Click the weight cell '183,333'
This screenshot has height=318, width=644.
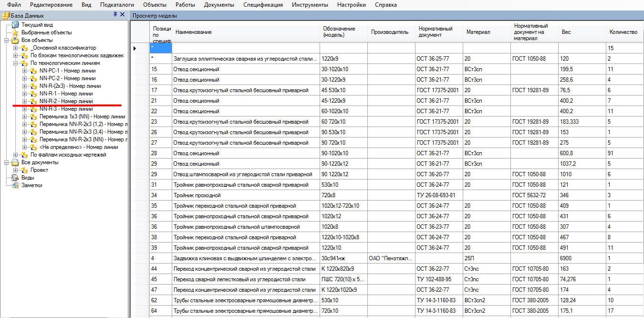pyautogui.click(x=582, y=122)
